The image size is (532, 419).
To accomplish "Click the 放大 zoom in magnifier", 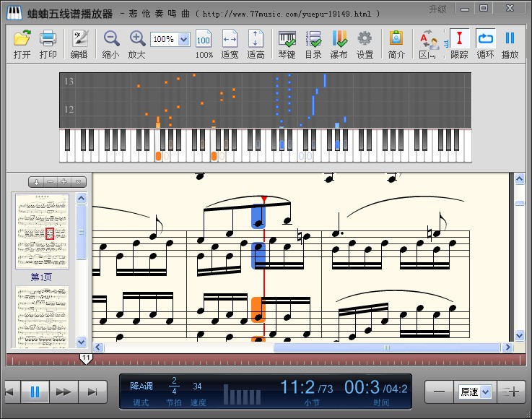I will click(136, 43).
